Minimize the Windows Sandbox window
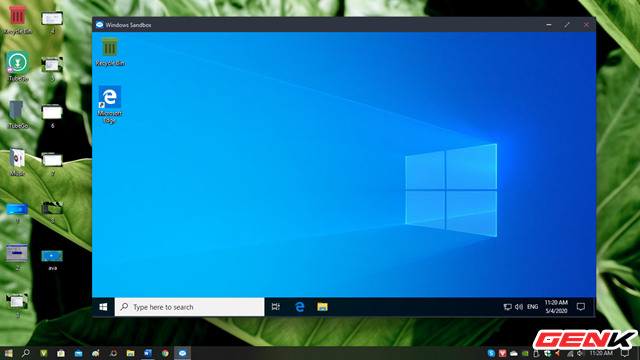The image size is (640, 360). click(549, 25)
